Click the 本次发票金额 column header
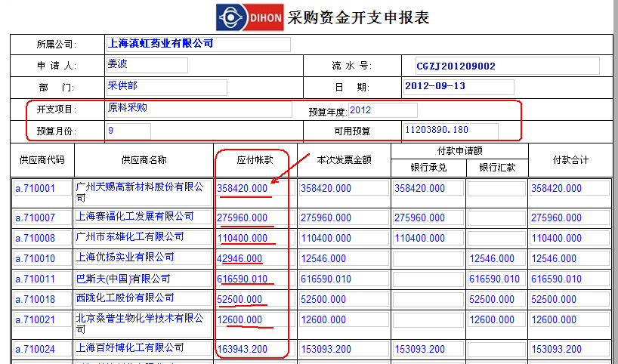618x364 pixels. coord(344,160)
